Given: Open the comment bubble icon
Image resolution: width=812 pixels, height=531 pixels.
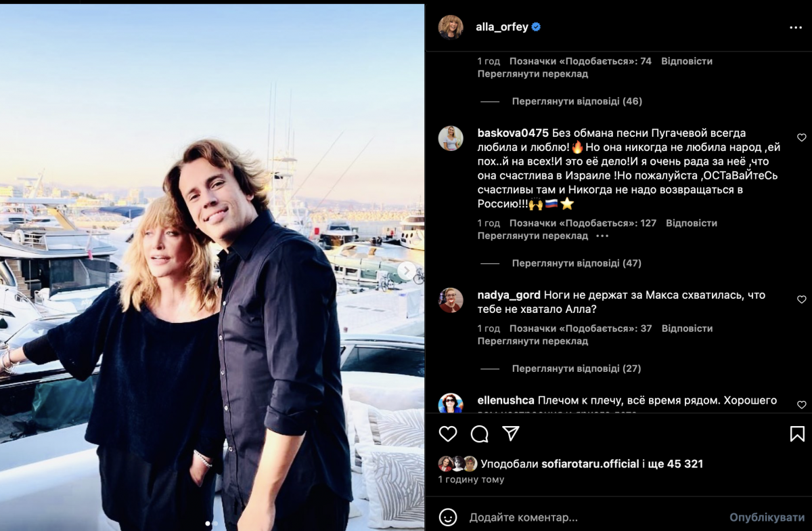Looking at the screenshot, I should click(480, 433).
